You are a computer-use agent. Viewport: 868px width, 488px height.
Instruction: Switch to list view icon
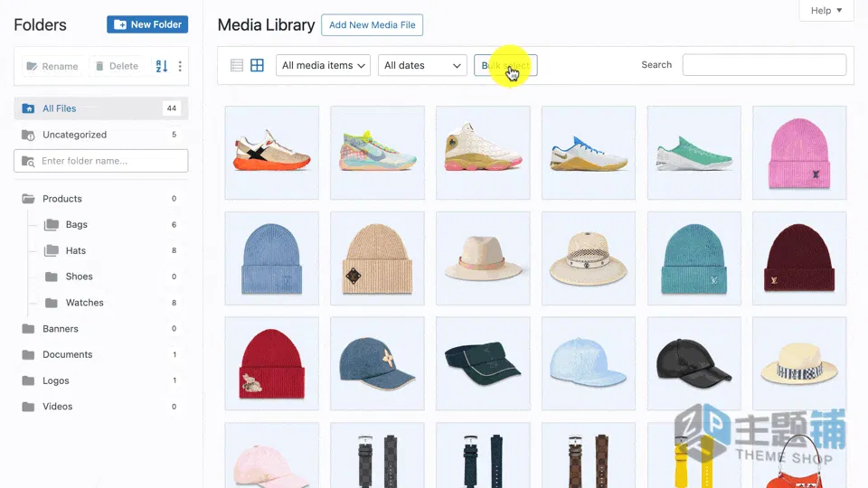(x=236, y=65)
